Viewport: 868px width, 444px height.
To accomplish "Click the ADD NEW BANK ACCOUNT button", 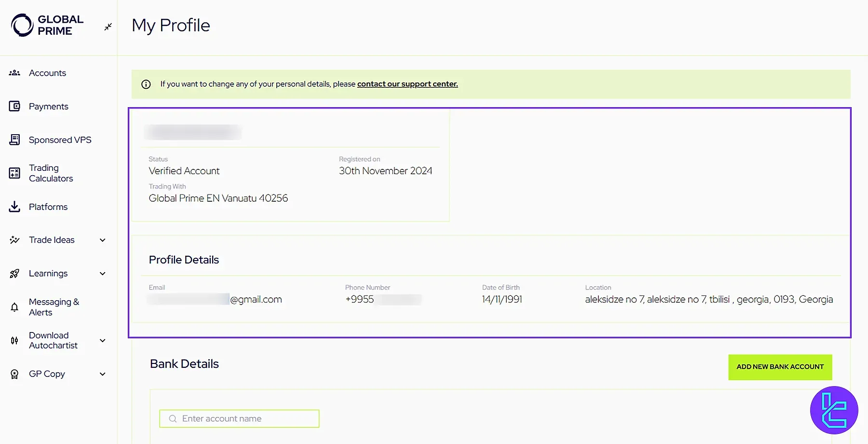I will 780,367.
